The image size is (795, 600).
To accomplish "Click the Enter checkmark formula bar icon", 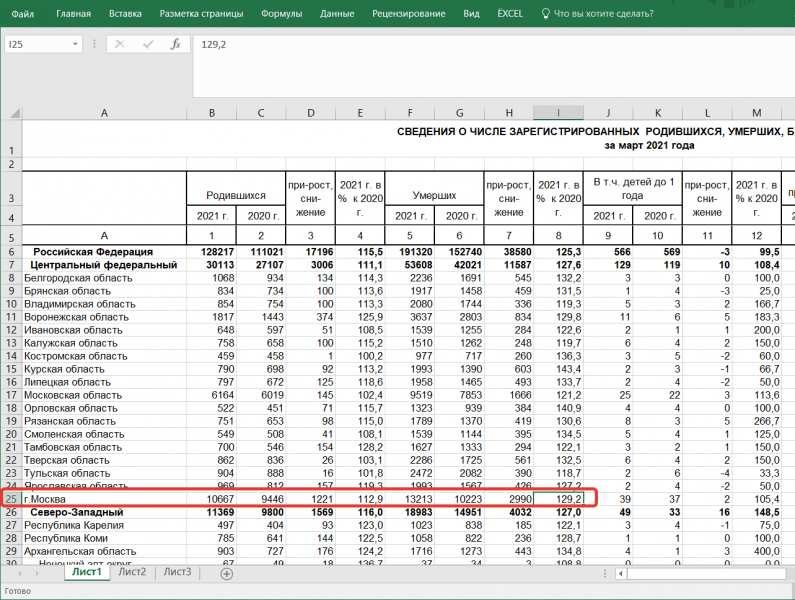I will click(148, 45).
